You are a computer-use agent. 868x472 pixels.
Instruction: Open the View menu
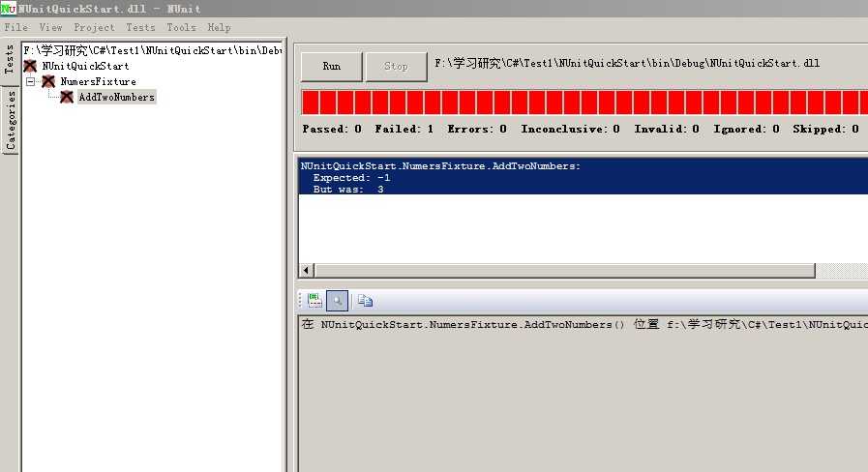(x=50, y=27)
